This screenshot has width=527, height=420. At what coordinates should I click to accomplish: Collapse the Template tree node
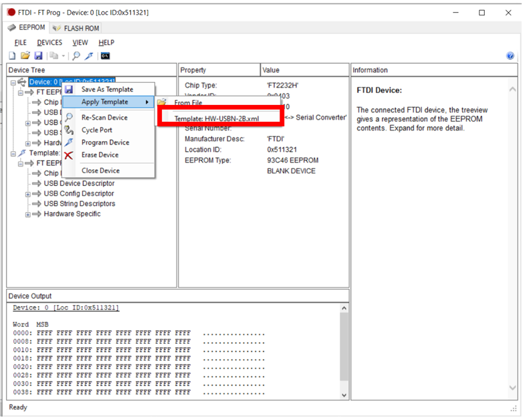13,154
